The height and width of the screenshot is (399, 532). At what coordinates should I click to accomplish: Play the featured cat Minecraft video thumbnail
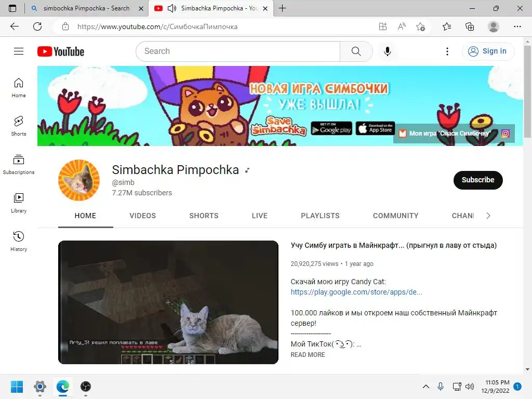point(168,302)
